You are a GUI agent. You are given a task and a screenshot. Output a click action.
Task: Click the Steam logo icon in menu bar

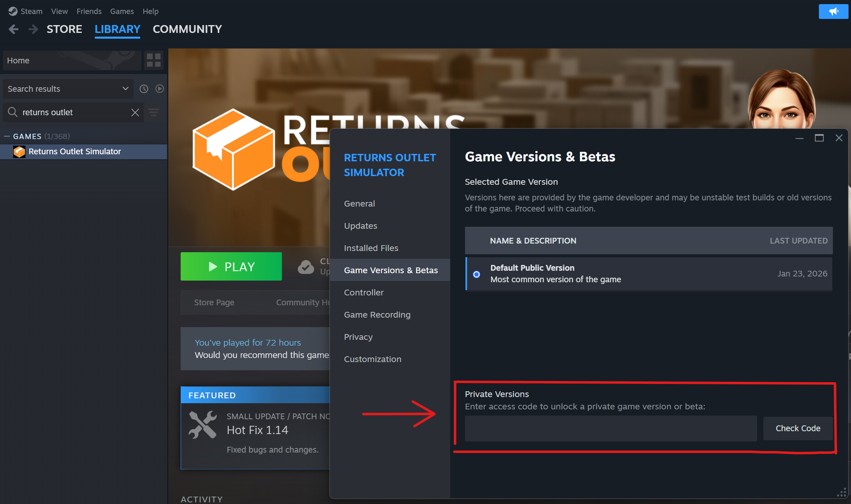pos(13,11)
